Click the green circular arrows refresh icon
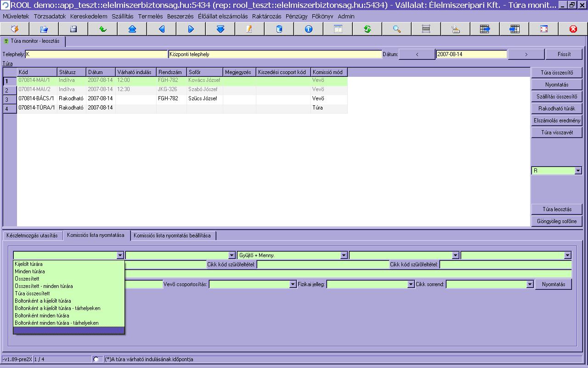The width and height of the screenshot is (588, 368). point(367,29)
